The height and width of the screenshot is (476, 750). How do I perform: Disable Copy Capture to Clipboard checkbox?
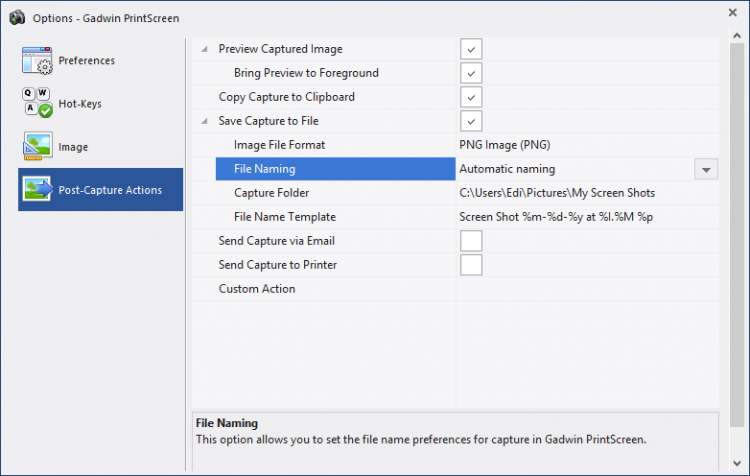tap(471, 97)
